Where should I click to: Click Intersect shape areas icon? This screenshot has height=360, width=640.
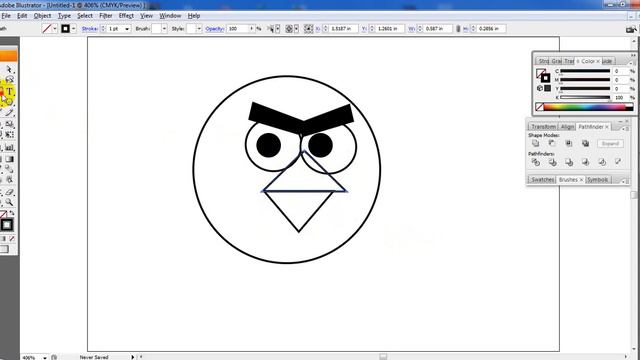pos(569,143)
